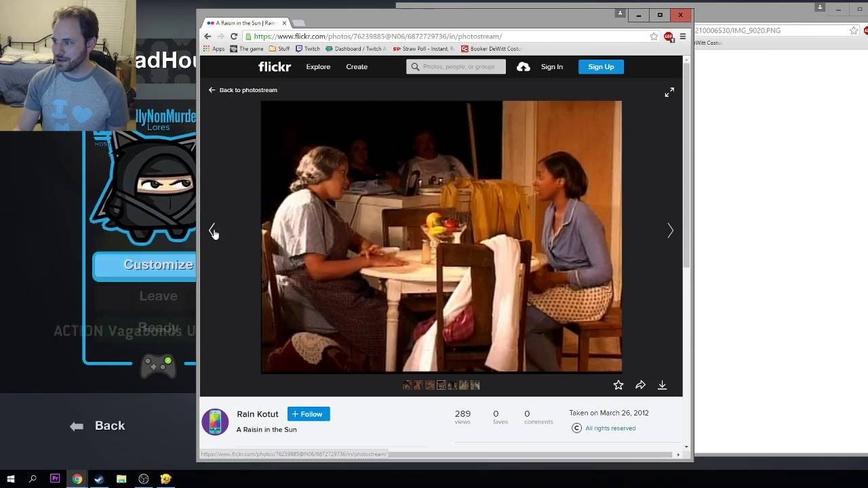This screenshot has height=488, width=868.
Task: Open fullscreen view with the expand icon
Action: (669, 92)
